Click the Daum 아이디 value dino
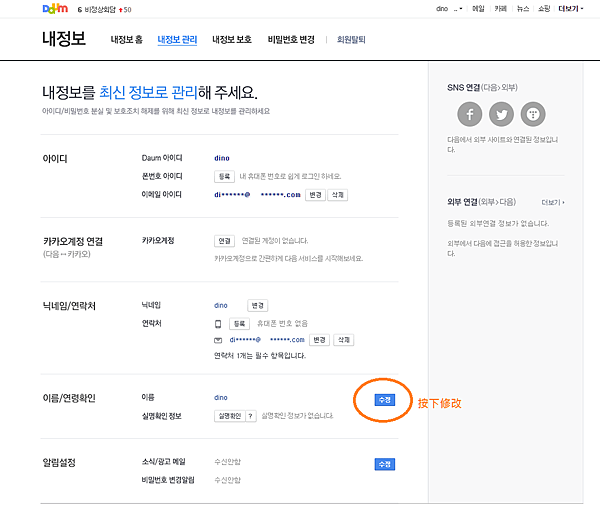Image resolution: width=600 pixels, height=511 pixels. [222, 158]
